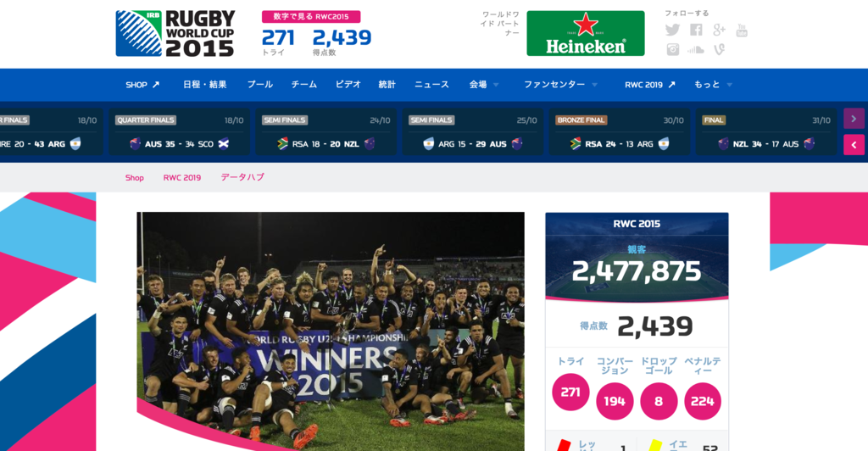This screenshot has height=451, width=868.
Task: Open the Facebook social icon
Action: [x=697, y=30]
